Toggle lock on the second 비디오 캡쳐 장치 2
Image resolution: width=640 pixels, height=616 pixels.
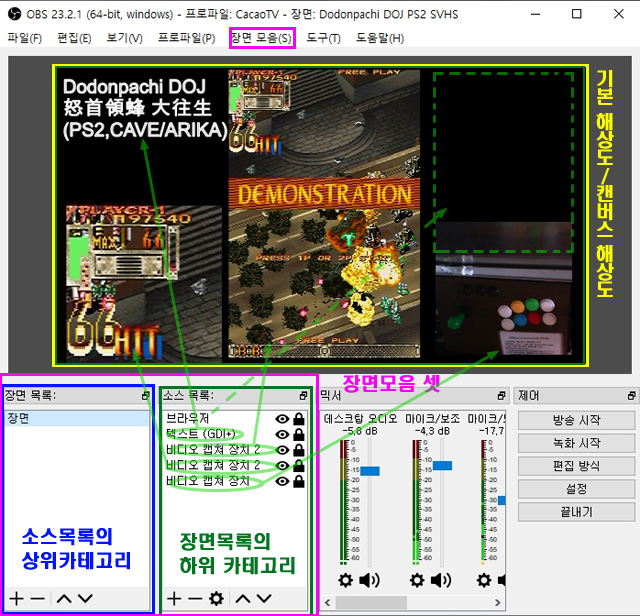[299, 465]
